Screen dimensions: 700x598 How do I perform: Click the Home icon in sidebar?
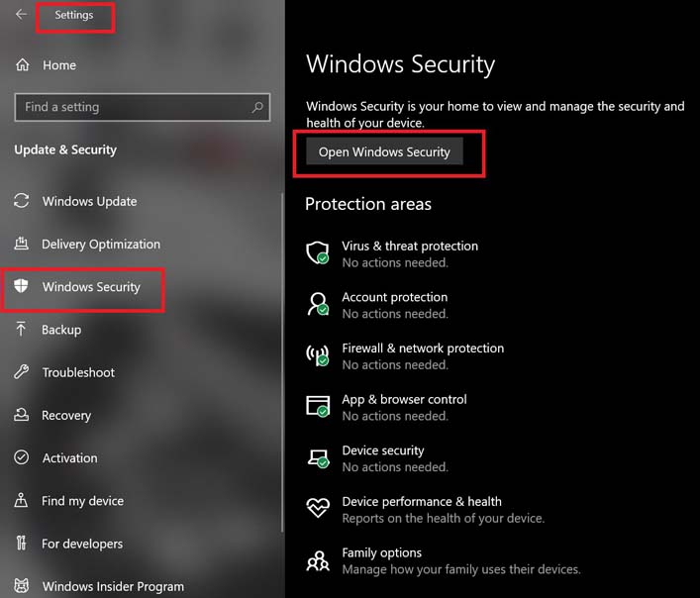click(x=22, y=65)
